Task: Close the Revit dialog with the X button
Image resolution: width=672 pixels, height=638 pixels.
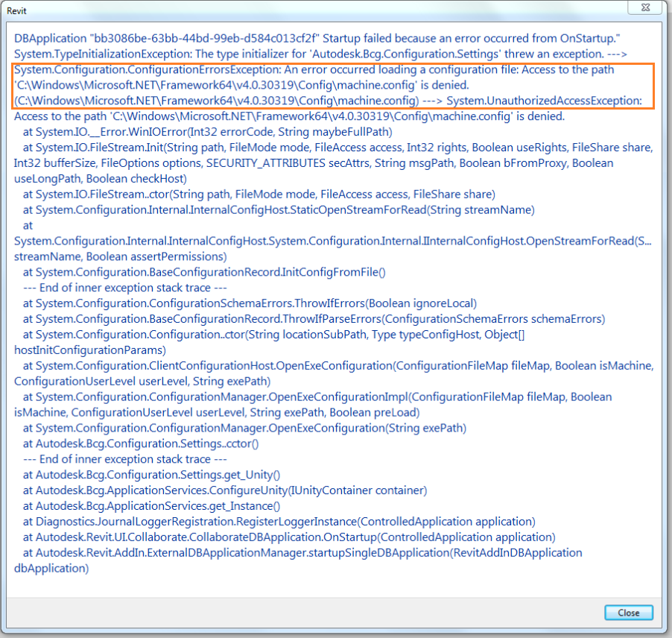Action: click(645, 7)
